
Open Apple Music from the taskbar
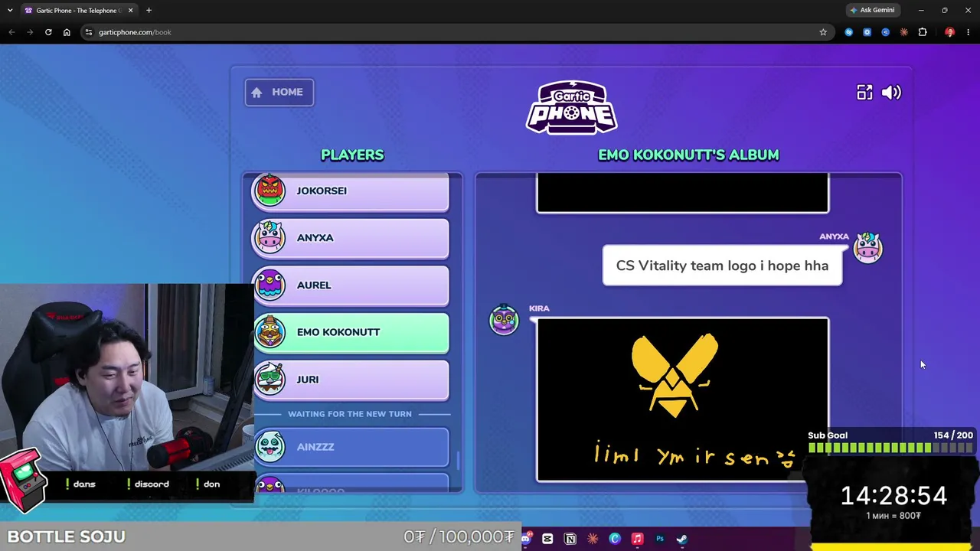coord(637,540)
